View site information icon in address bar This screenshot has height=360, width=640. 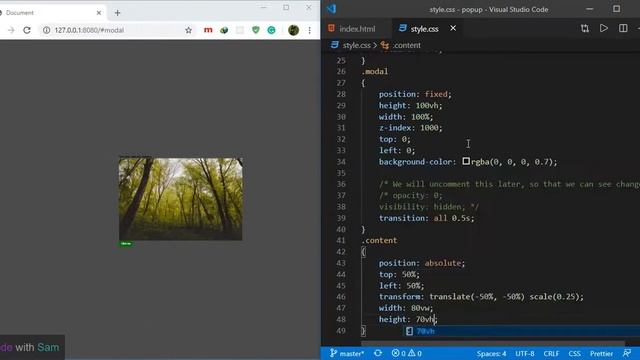tap(47, 30)
